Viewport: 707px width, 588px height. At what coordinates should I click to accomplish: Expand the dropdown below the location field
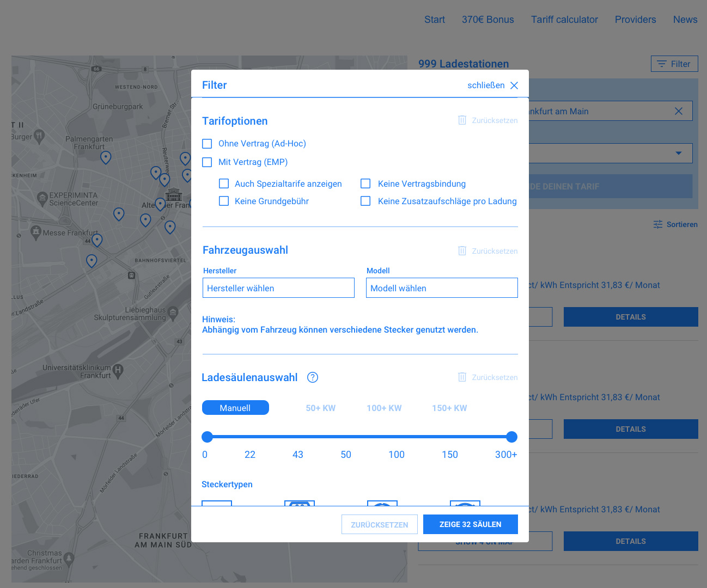[x=679, y=153]
